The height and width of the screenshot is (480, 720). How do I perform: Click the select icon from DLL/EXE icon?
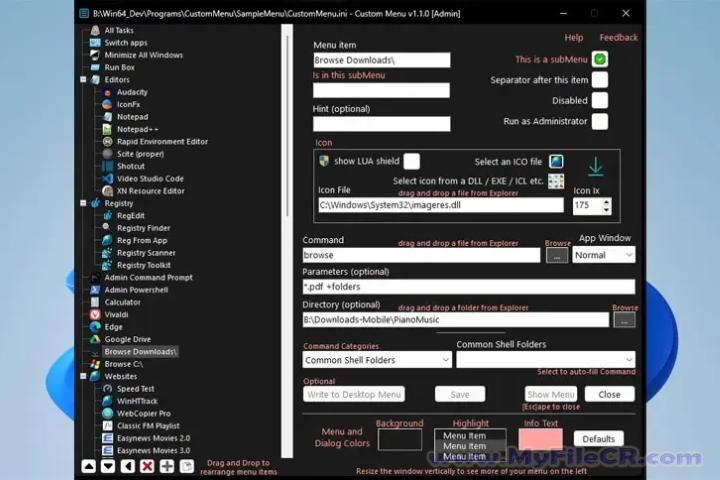coord(556,181)
